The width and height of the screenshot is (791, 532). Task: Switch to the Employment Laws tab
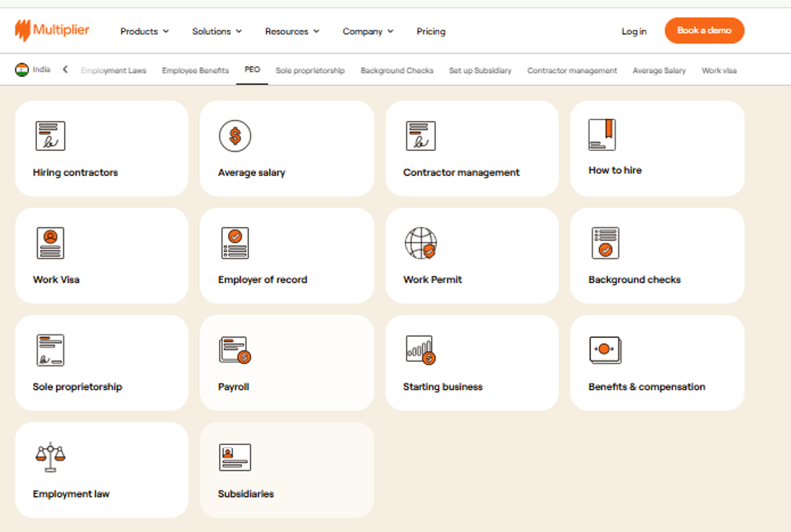pos(113,71)
